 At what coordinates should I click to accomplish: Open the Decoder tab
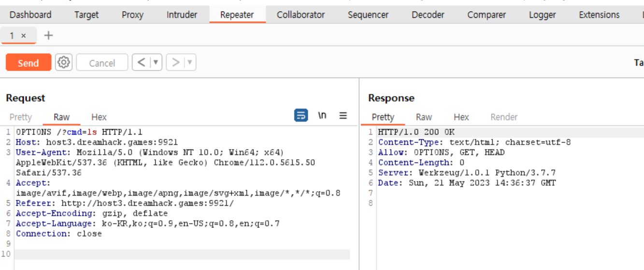pyautogui.click(x=428, y=15)
